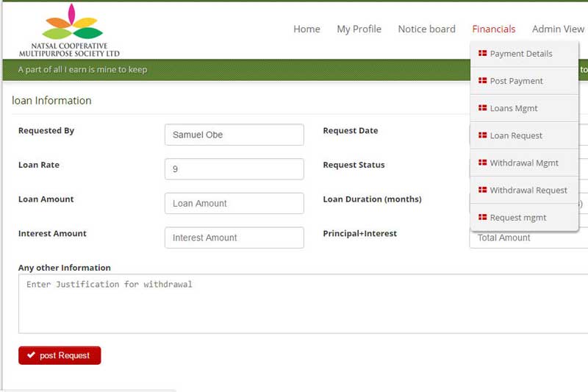Click the Loan Rate field showing 9
Image resolution: width=588 pixels, height=392 pixels.
tap(234, 169)
